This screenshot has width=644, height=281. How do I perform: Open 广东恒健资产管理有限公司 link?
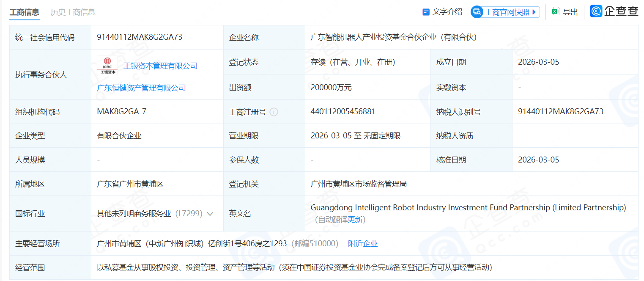(141, 88)
